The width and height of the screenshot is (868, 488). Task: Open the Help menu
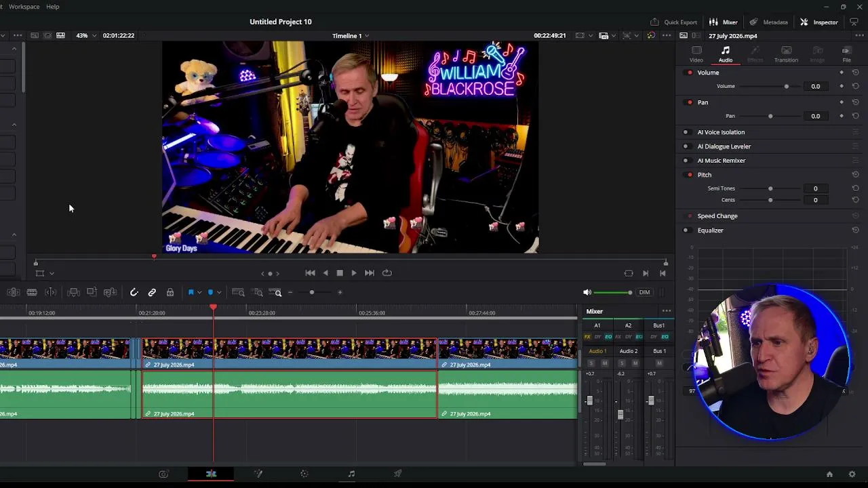click(x=52, y=7)
